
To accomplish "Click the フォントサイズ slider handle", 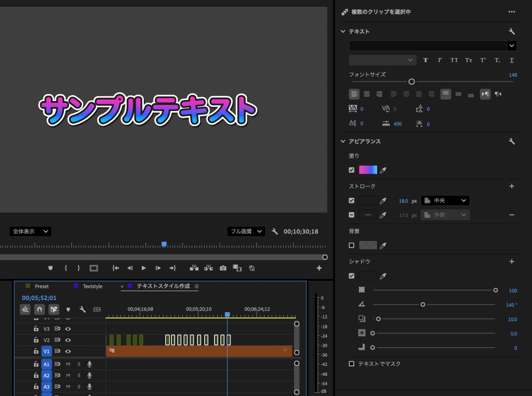I will [411, 81].
